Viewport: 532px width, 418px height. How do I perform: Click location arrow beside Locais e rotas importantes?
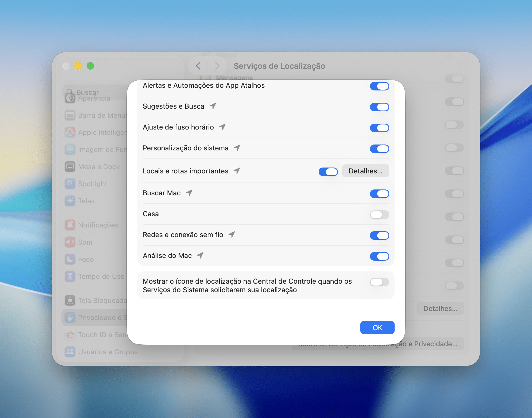[x=237, y=171]
